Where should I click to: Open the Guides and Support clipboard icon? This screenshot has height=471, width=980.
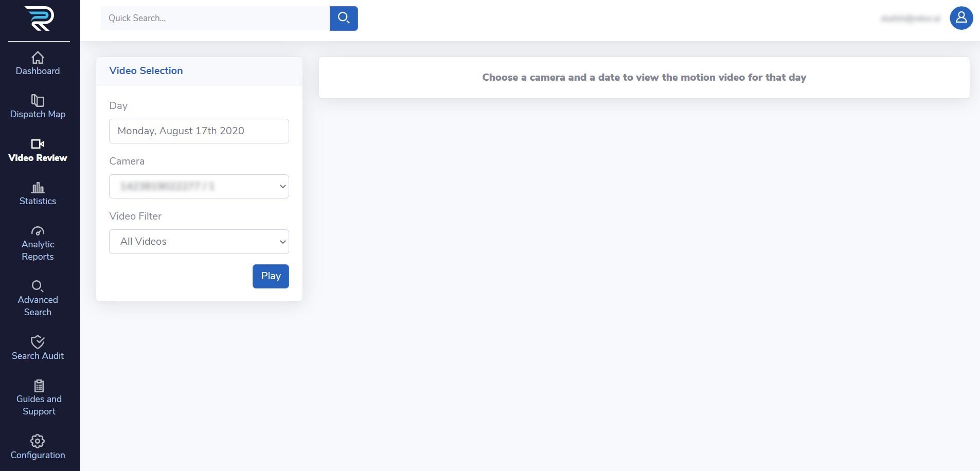[39, 386]
